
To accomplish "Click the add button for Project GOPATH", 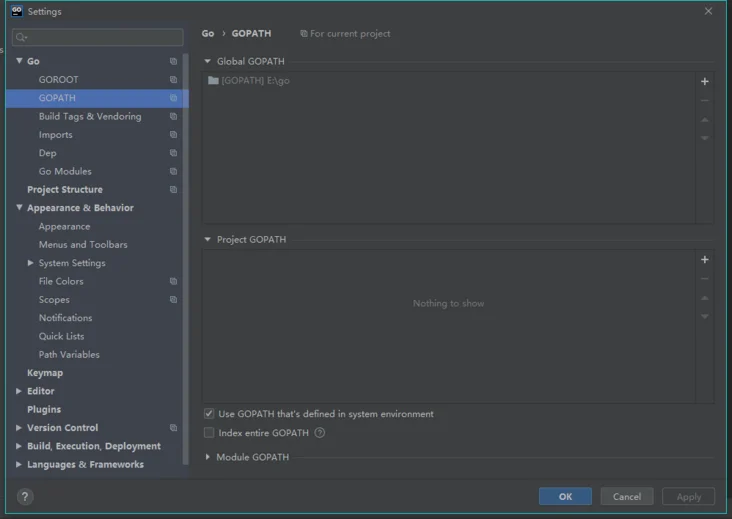I will pos(704,260).
